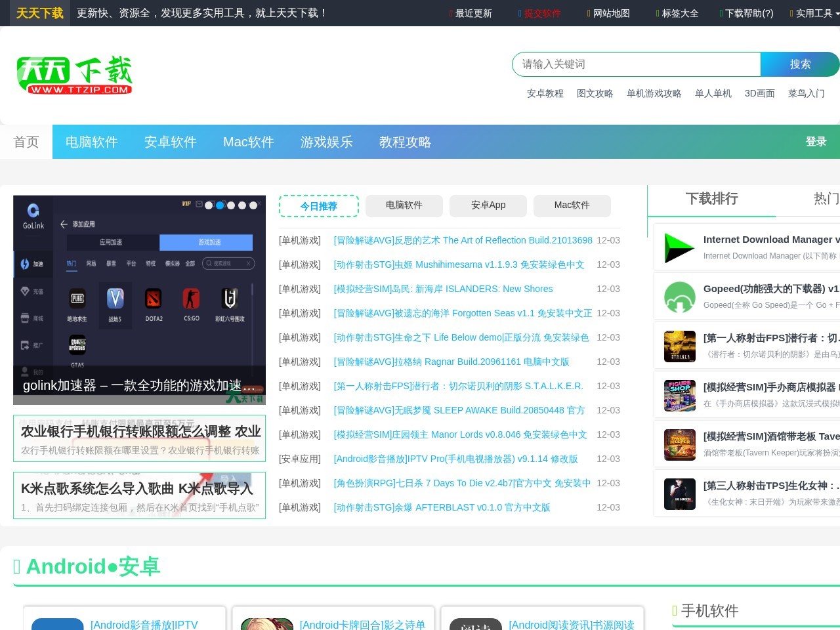
Task: Click the Internet Download Manager green arrow icon
Action: [679, 247]
